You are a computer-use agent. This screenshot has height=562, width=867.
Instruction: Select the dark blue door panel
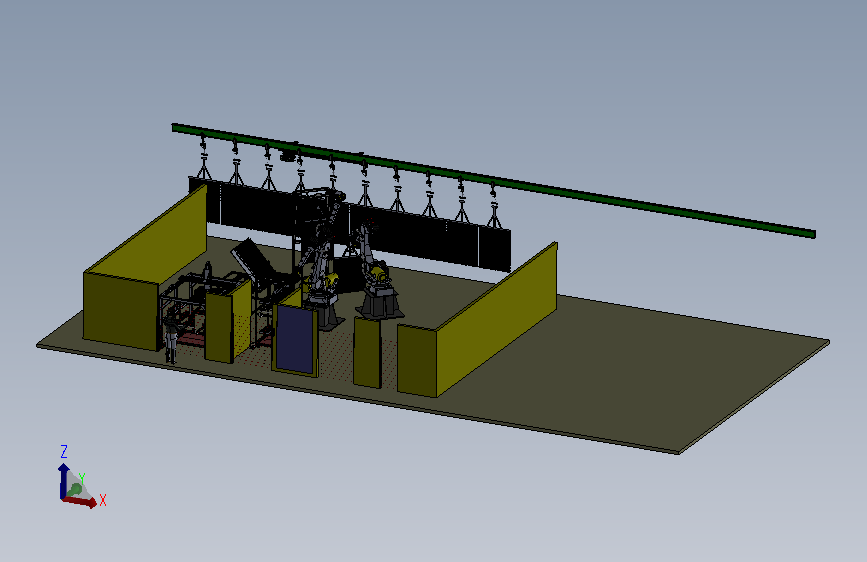click(x=295, y=339)
